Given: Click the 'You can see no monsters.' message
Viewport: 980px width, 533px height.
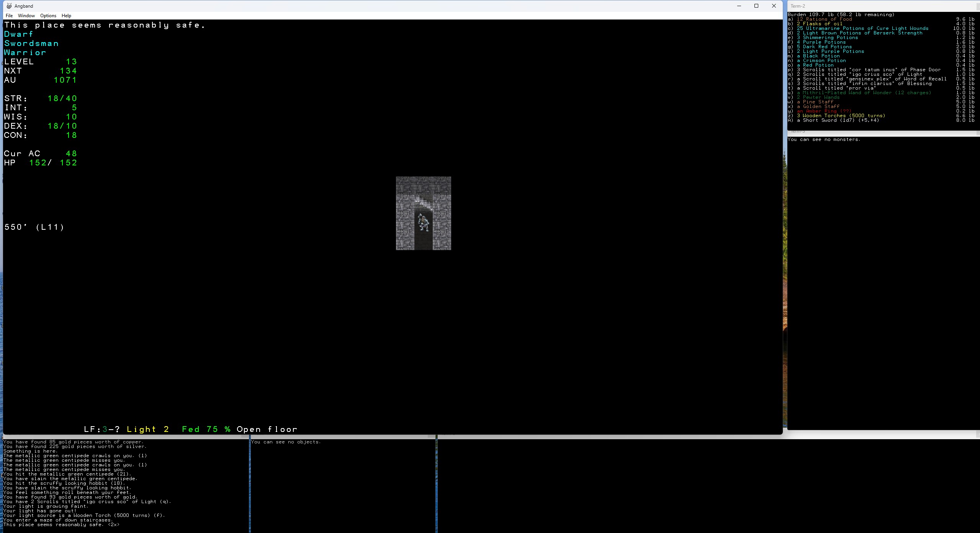Looking at the screenshot, I should click(x=824, y=139).
